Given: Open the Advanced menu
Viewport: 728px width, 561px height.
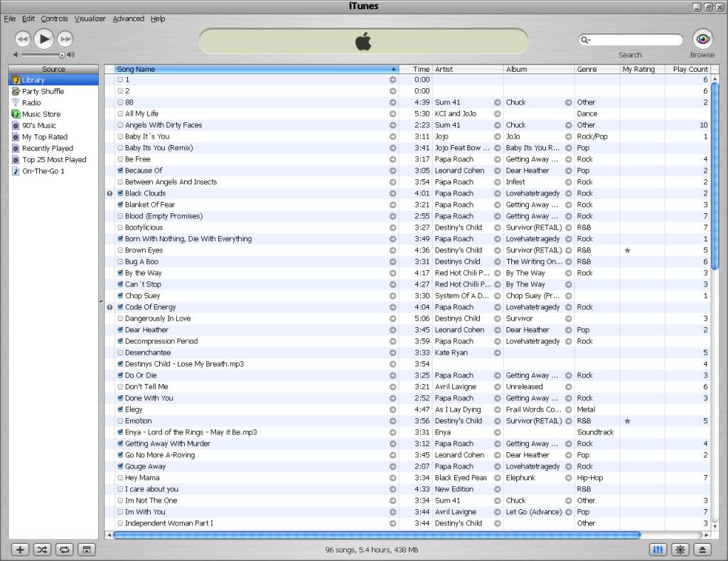Looking at the screenshot, I should 128,18.
